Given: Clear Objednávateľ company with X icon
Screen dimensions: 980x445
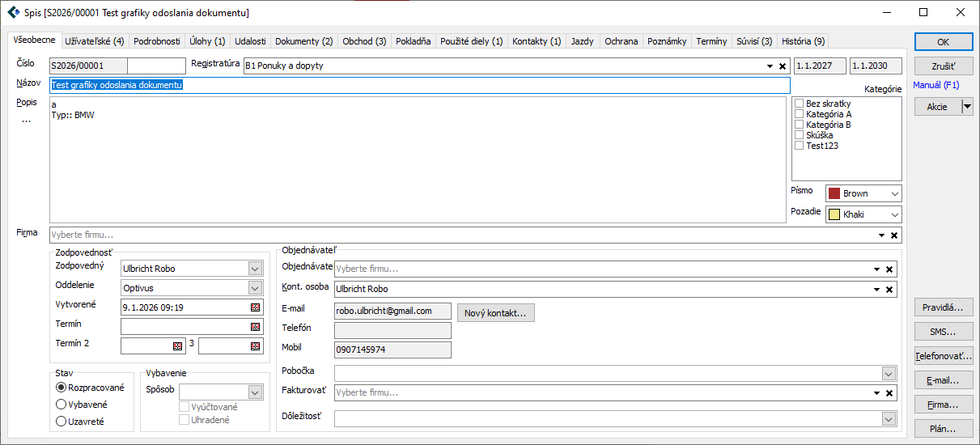Looking at the screenshot, I should tap(889, 269).
